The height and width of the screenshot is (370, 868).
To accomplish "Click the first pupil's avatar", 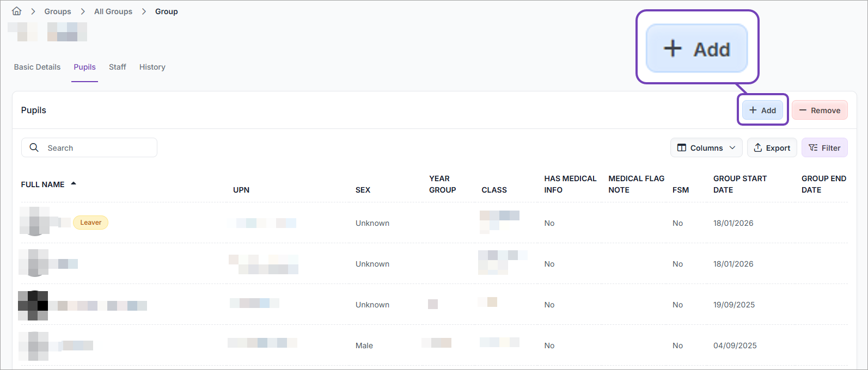I will pyautogui.click(x=34, y=222).
